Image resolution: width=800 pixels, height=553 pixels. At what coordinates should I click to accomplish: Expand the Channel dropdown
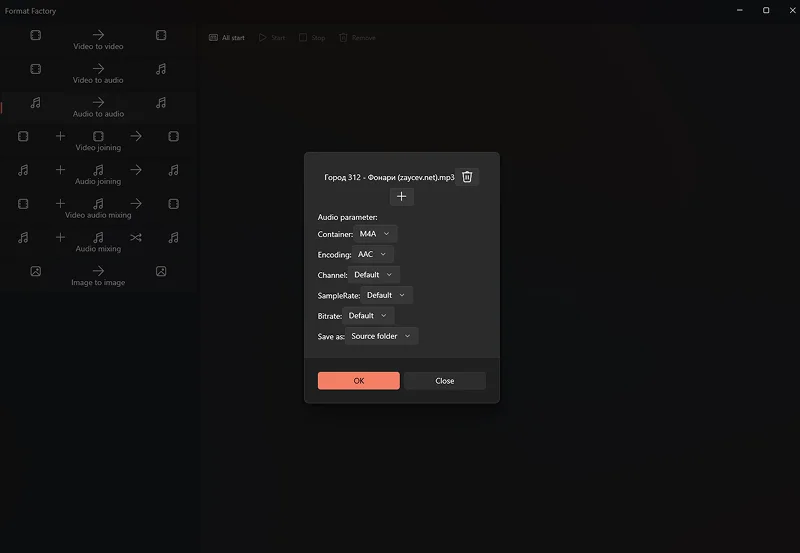point(373,274)
